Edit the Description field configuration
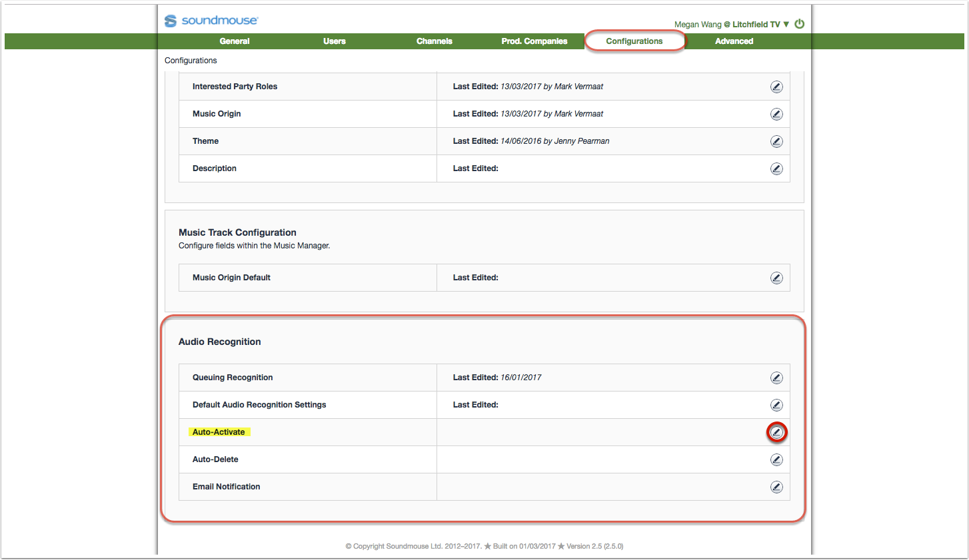The image size is (969, 560). tap(776, 168)
